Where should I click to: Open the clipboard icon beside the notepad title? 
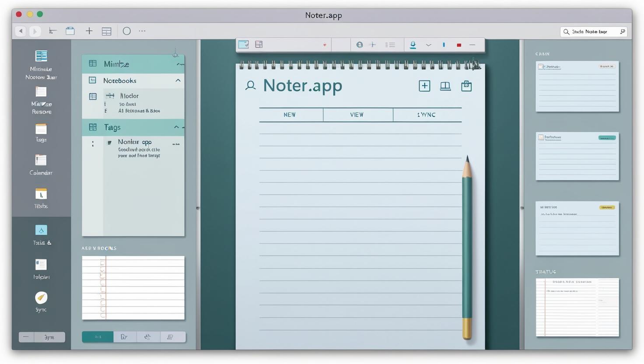[x=466, y=86]
